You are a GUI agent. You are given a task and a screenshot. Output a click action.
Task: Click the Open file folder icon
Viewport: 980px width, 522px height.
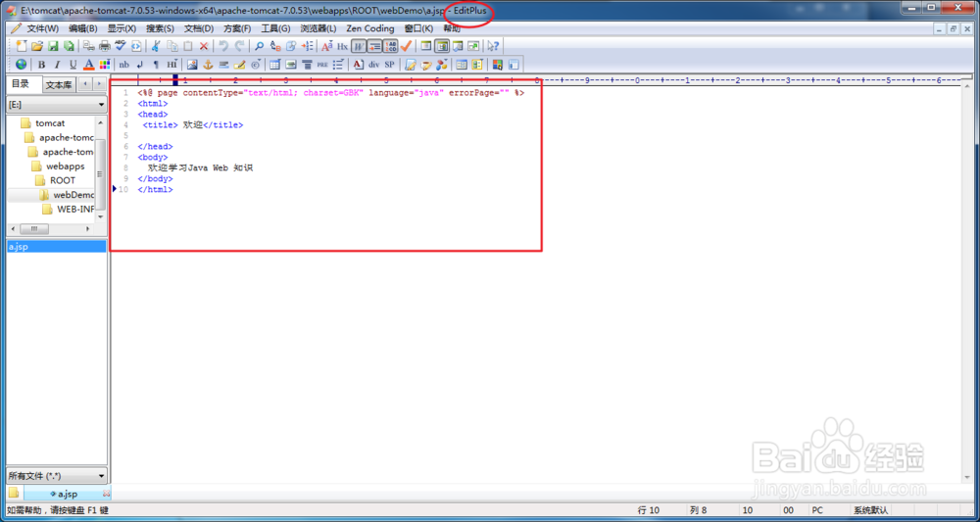37,46
